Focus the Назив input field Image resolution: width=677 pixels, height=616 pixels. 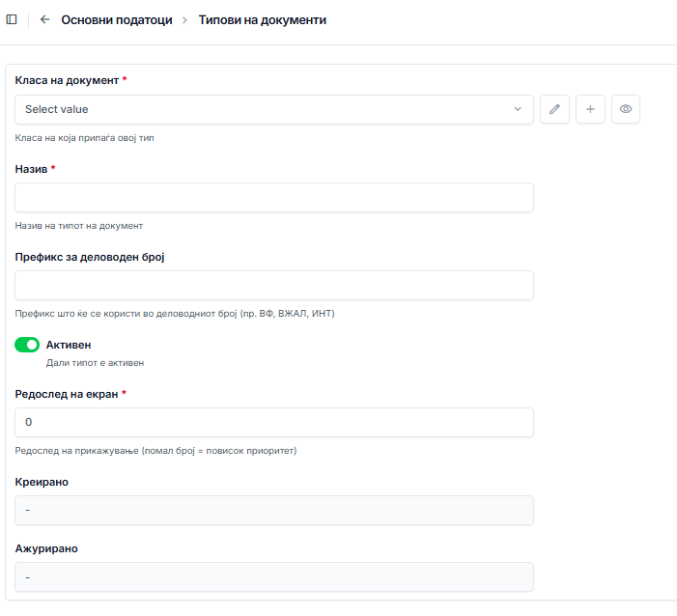click(x=274, y=197)
